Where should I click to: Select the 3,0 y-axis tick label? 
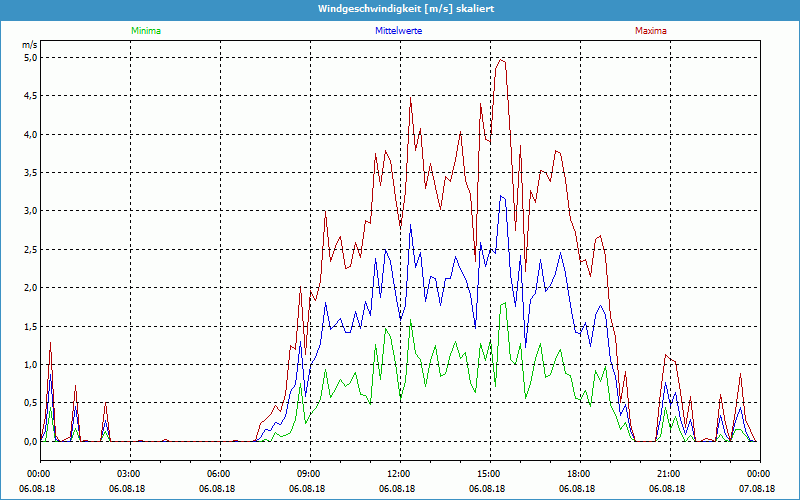pos(30,211)
